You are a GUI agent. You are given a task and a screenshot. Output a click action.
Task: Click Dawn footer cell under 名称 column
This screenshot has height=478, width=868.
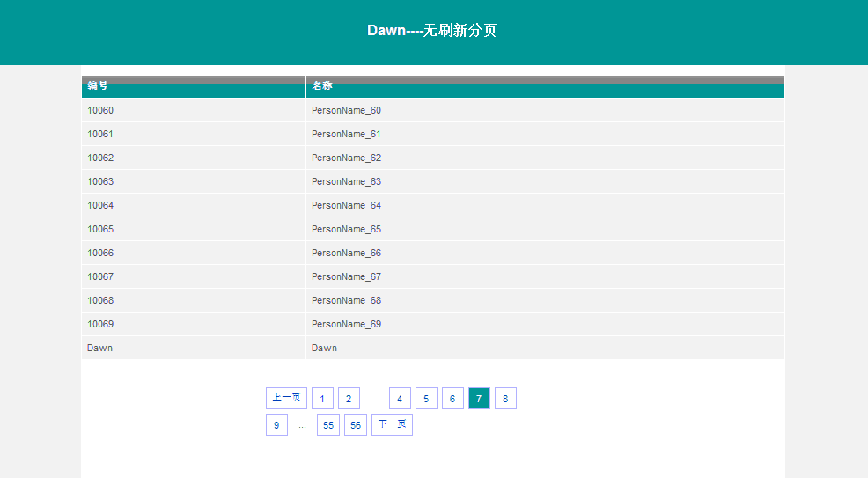(x=545, y=348)
